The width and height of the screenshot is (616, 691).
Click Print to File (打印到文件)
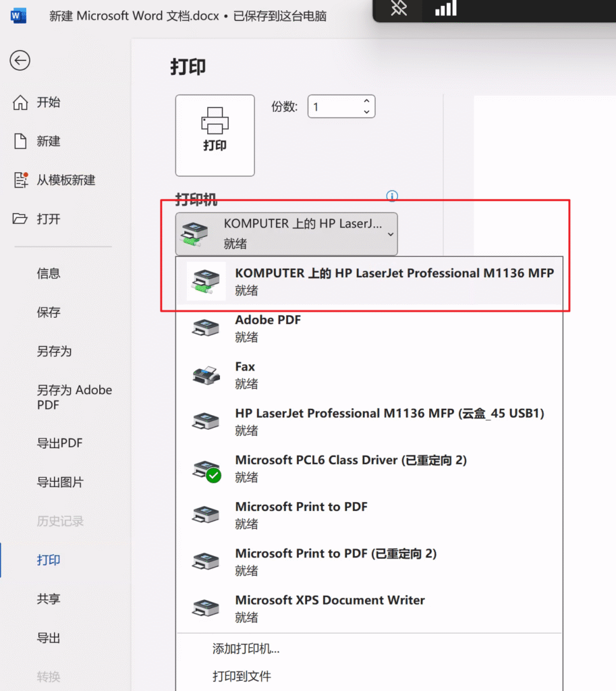(x=242, y=676)
